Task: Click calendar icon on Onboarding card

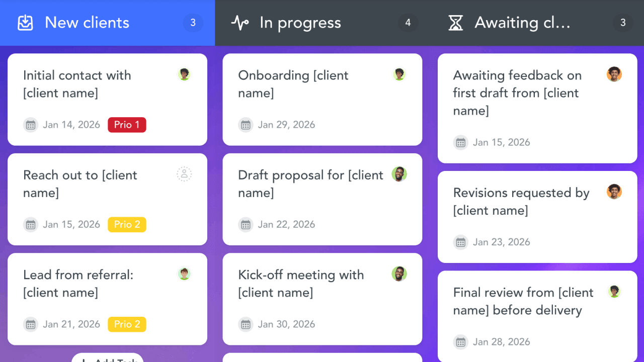Action: click(x=246, y=125)
